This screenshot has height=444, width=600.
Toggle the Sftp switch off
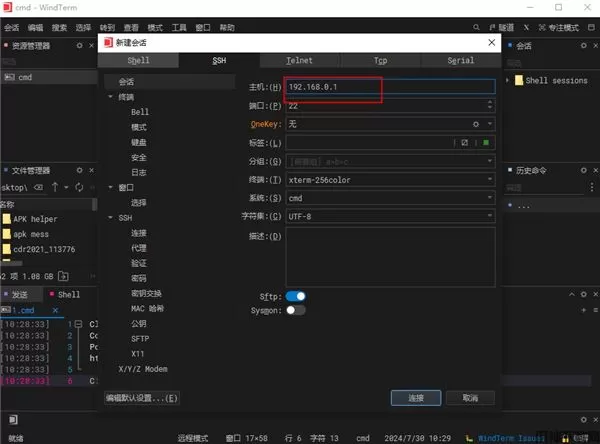pyautogui.click(x=295, y=296)
